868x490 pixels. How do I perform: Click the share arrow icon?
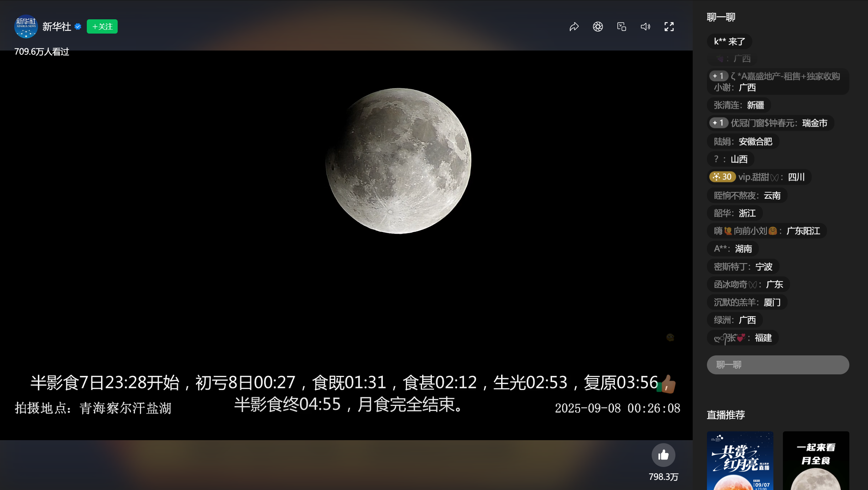click(574, 26)
